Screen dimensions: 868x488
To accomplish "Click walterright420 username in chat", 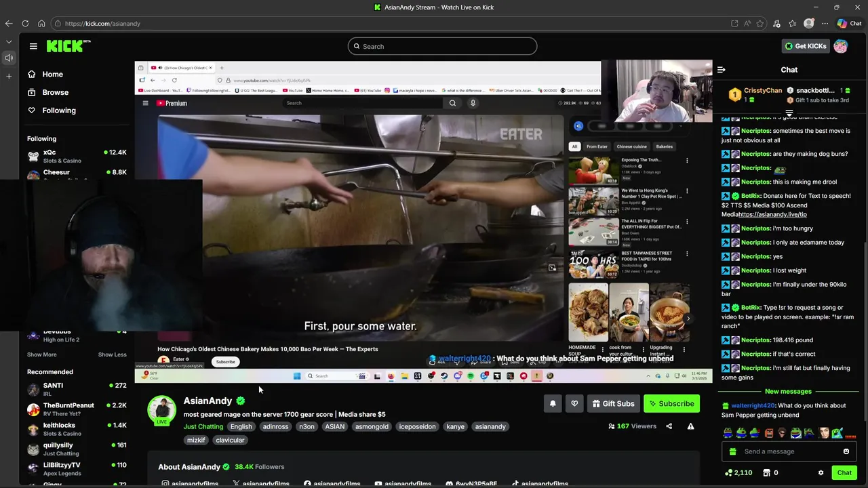I will 753,406.
